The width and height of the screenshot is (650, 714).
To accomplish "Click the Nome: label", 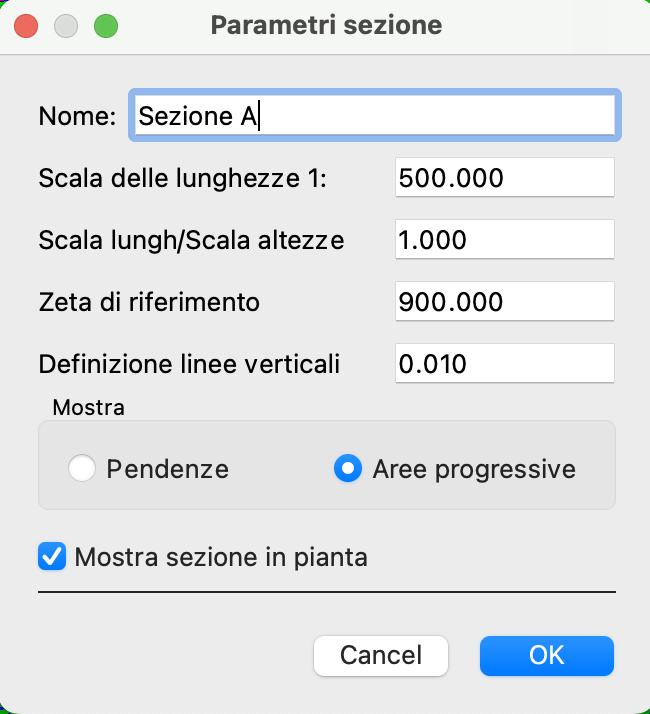I will 77,116.
